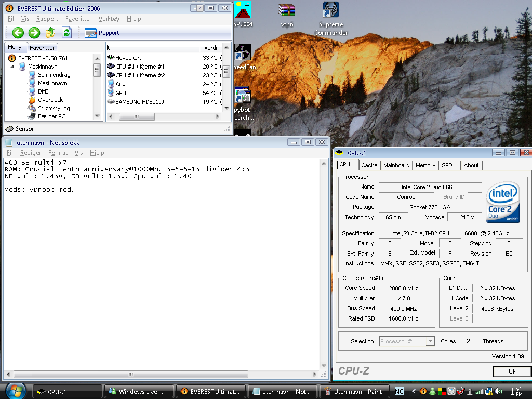Switch to EVEREST Ultimate taskbar button
This screenshot has height=399, width=532.
[211, 392]
